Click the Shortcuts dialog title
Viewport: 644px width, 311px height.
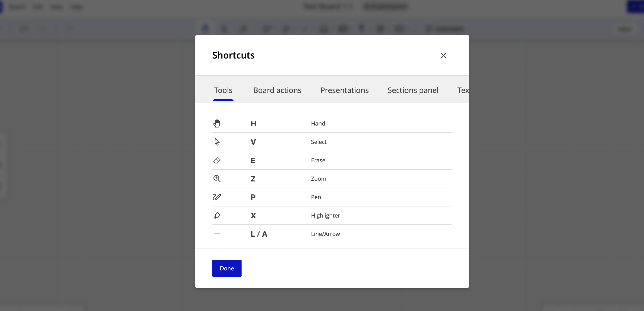pyautogui.click(x=233, y=55)
